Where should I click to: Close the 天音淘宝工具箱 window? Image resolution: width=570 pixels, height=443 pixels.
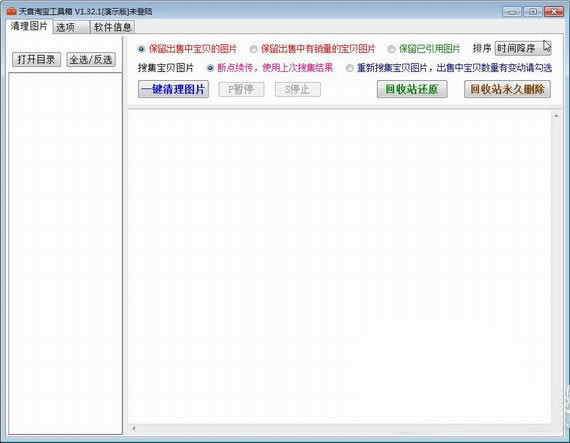554,12
